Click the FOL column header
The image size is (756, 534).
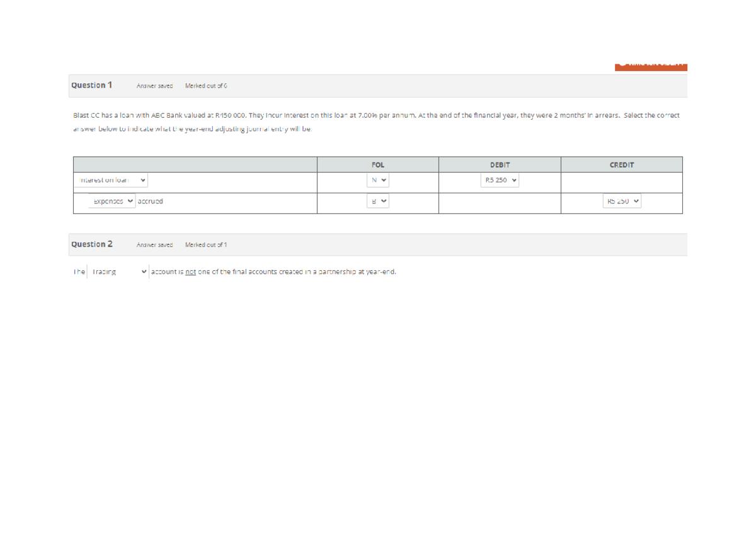(x=377, y=164)
